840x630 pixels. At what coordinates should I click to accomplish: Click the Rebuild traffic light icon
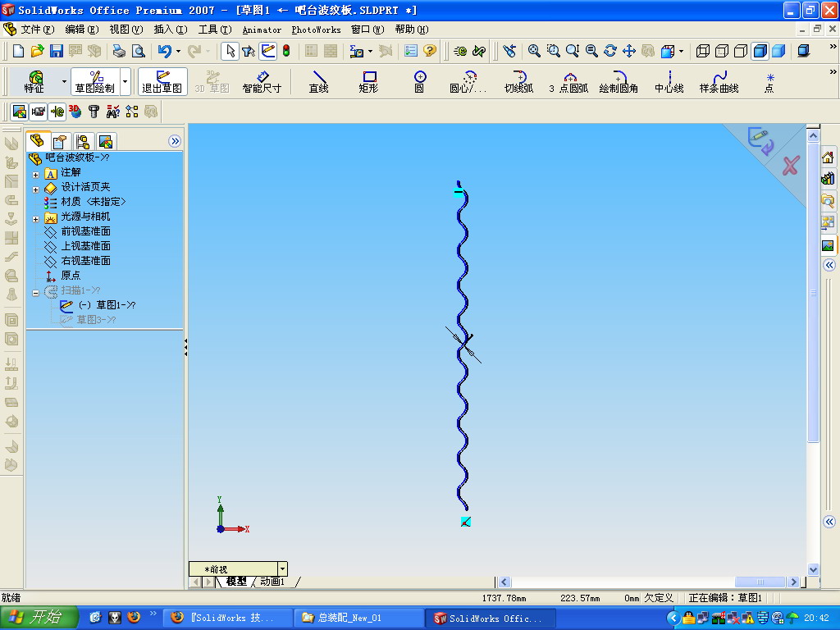[x=286, y=51]
